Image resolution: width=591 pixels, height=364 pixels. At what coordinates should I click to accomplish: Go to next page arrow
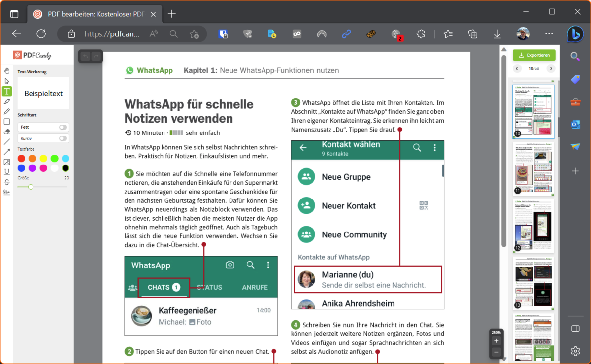point(551,68)
